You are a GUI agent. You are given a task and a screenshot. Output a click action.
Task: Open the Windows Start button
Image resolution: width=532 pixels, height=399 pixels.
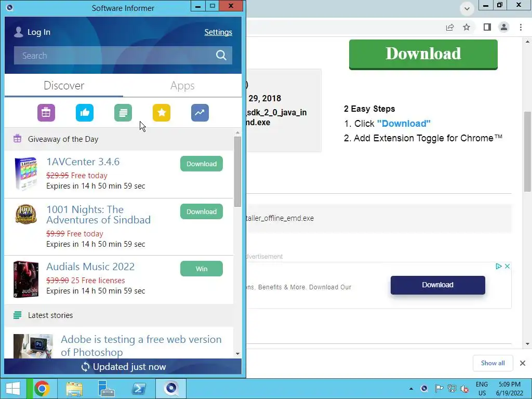(x=13, y=389)
